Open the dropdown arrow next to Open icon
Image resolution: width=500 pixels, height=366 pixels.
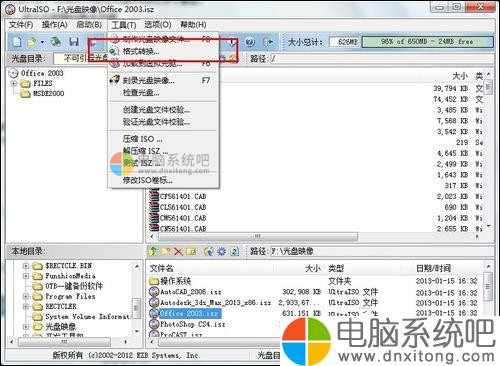tap(42, 42)
